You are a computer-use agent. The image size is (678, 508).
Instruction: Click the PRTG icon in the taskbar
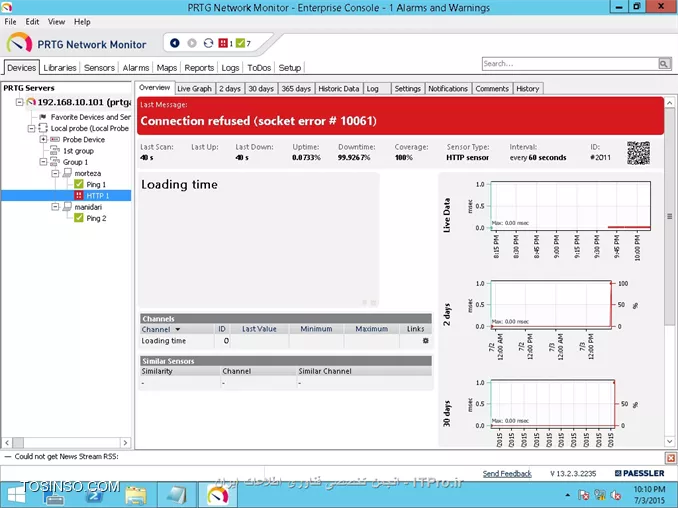217,495
